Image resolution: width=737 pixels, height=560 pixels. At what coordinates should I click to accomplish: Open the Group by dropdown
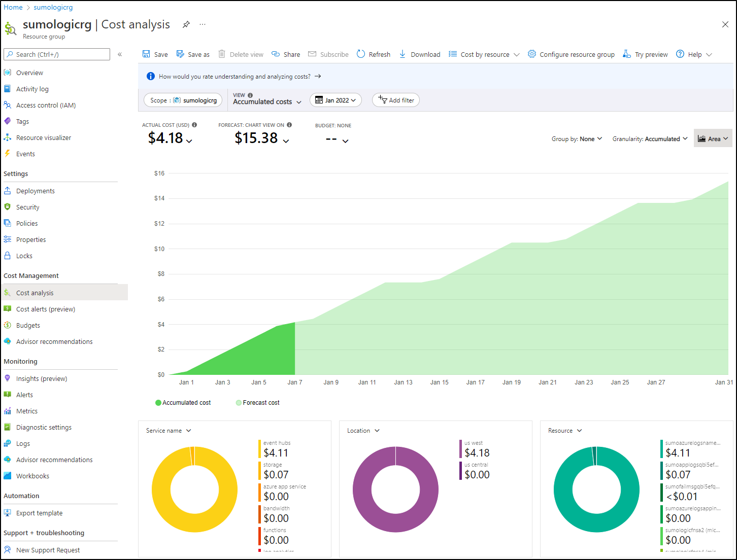[577, 139]
